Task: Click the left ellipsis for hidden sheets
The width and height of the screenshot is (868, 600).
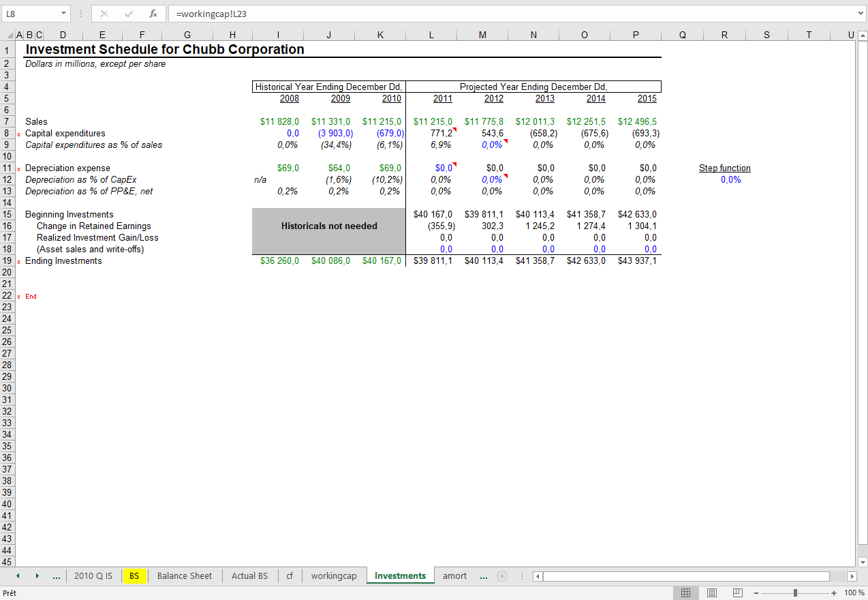Action: pyautogui.click(x=56, y=576)
